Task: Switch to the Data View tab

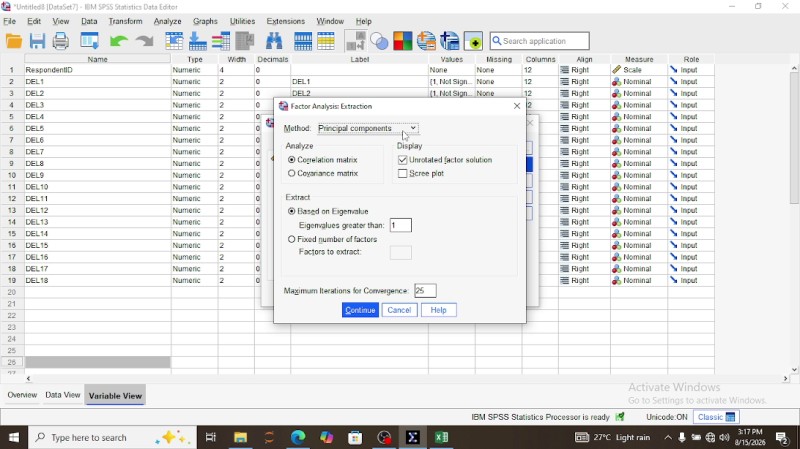Action: [63, 395]
